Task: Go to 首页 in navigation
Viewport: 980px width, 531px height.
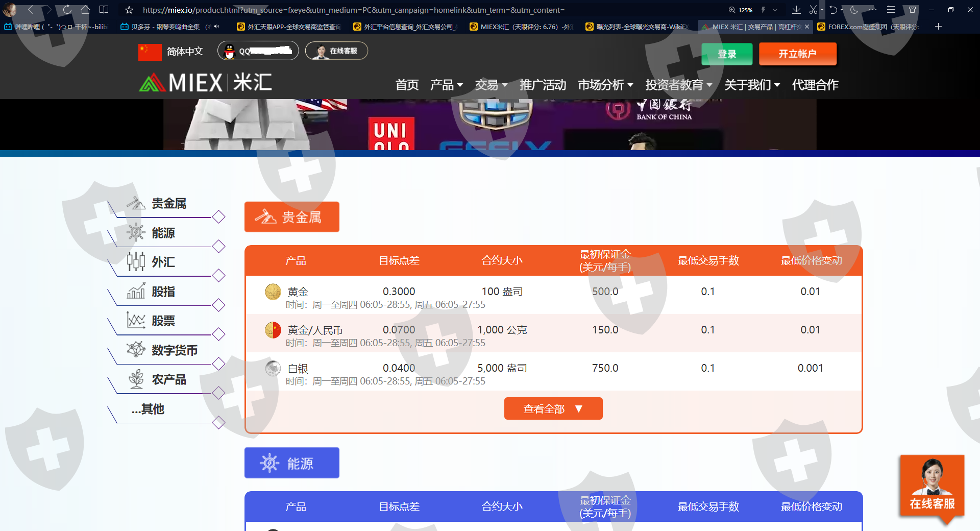Action: 407,85
